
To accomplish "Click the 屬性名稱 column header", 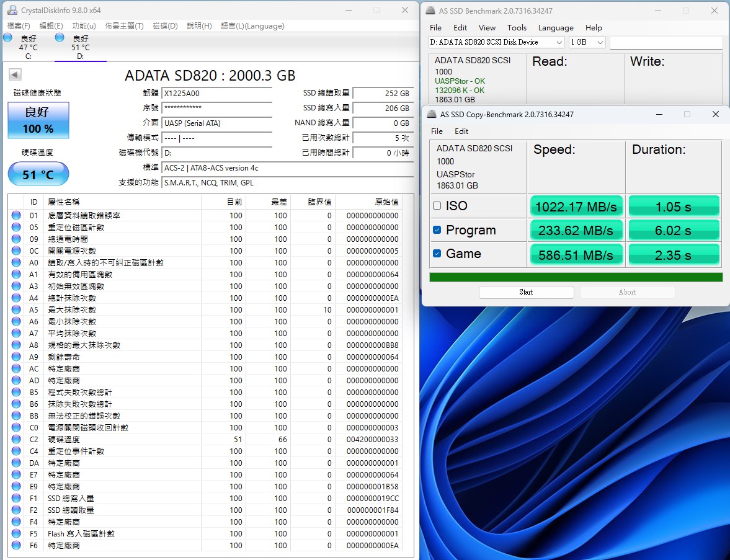I will click(x=123, y=202).
